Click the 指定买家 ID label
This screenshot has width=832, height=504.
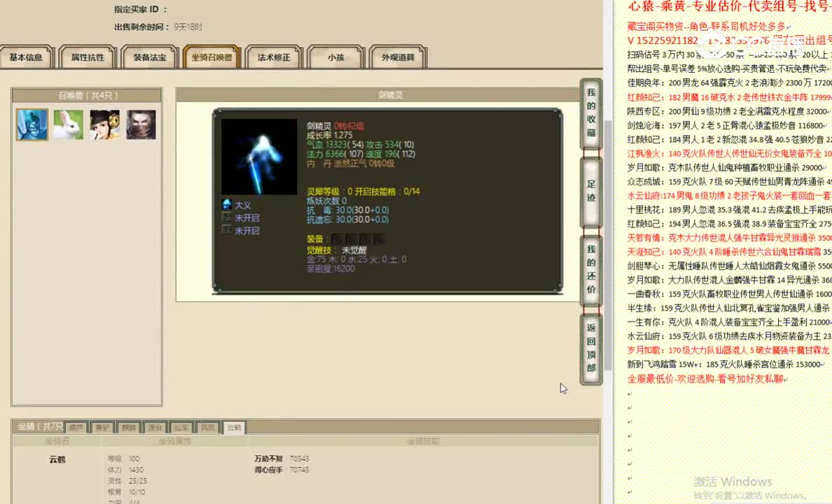140,9
